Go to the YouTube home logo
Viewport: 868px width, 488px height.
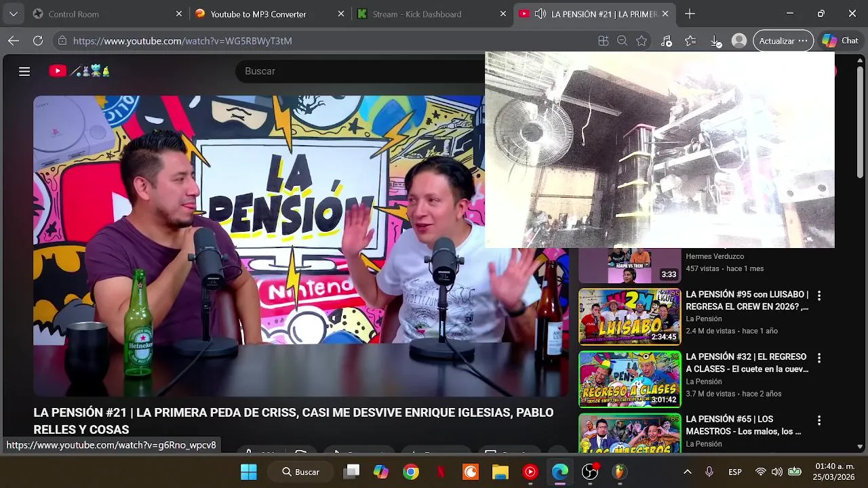[79, 70]
